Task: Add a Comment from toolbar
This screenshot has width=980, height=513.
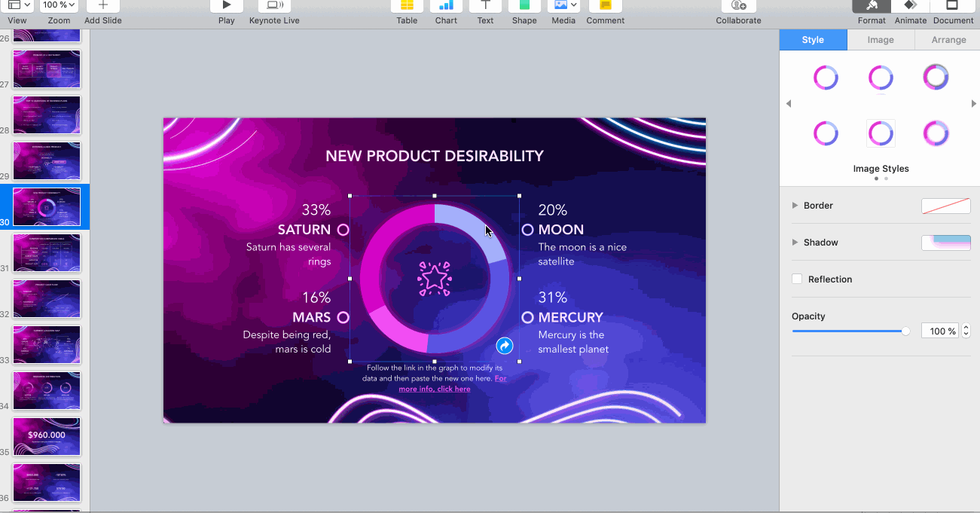Action: click(605, 6)
